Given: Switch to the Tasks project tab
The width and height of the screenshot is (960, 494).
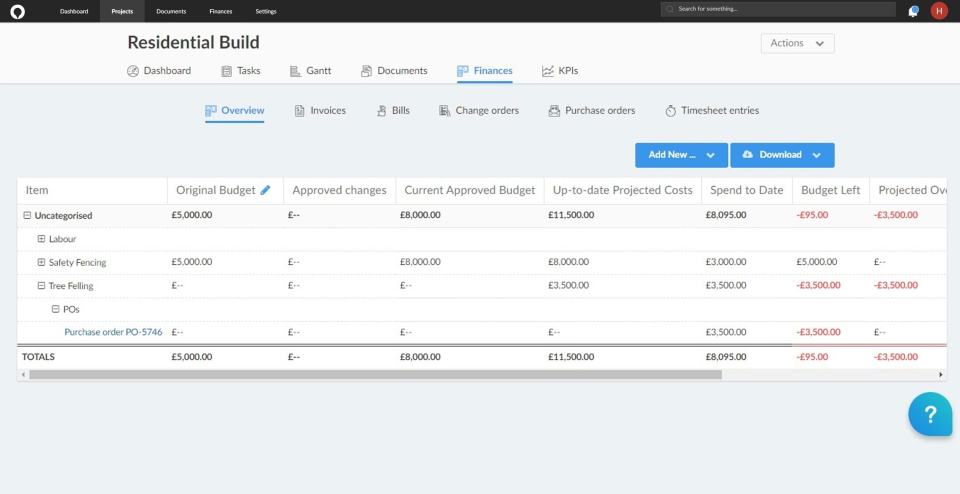Looking at the screenshot, I should (241, 71).
